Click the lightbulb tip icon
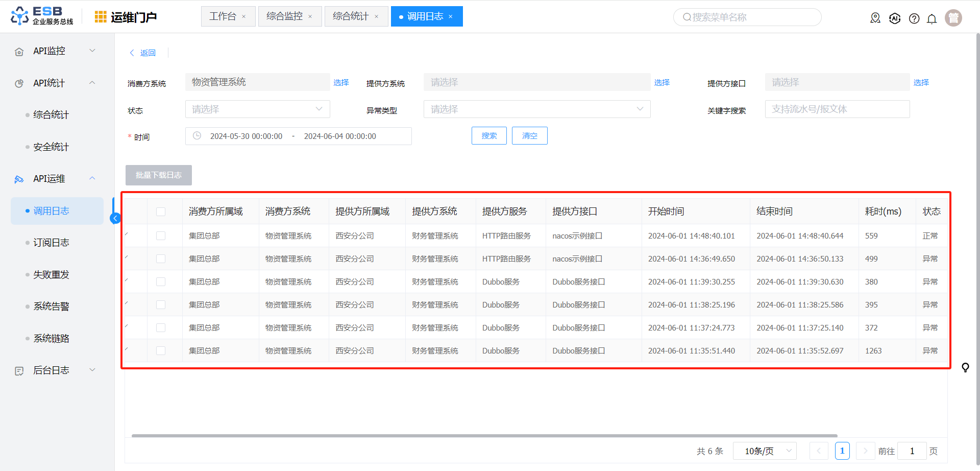This screenshot has width=980, height=471. pyautogui.click(x=965, y=367)
